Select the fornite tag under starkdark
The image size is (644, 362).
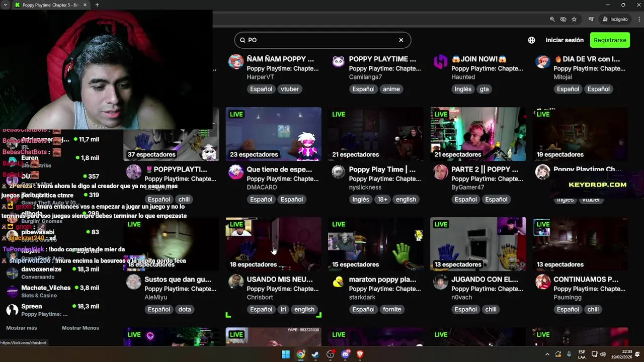pyautogui.click(x=392, y=309)
